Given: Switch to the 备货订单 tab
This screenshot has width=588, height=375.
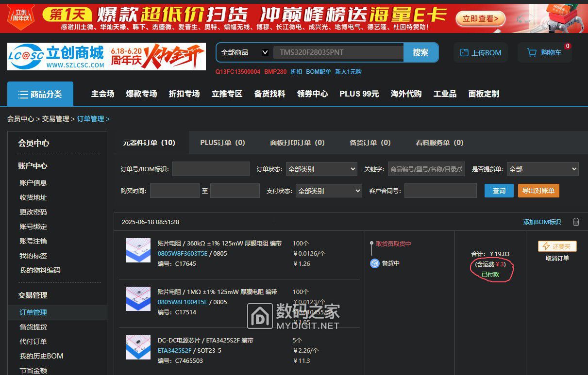Looking at the screenshot, I should click(370, 143).
